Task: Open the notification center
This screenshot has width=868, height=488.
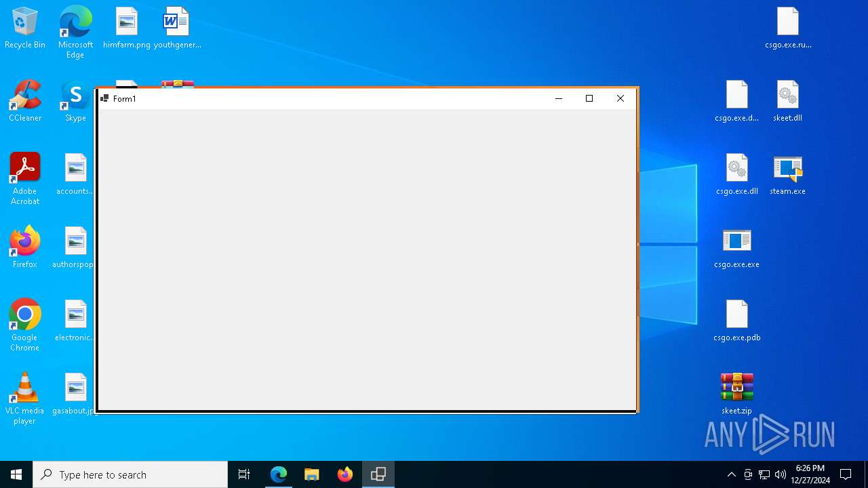Action: coord(846,474)
